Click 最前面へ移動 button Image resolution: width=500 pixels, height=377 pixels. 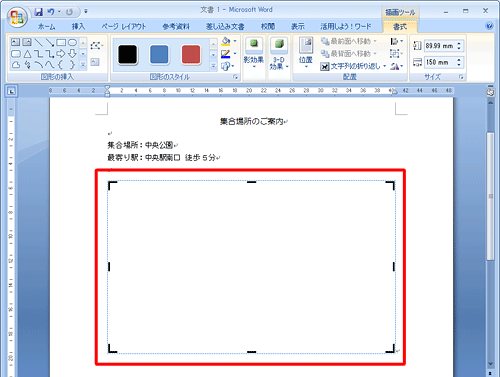[x=349, y=41]
